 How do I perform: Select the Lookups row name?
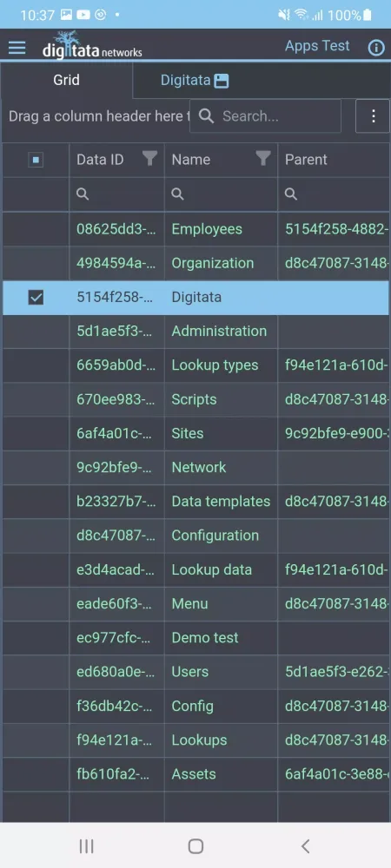pos(199,740)
